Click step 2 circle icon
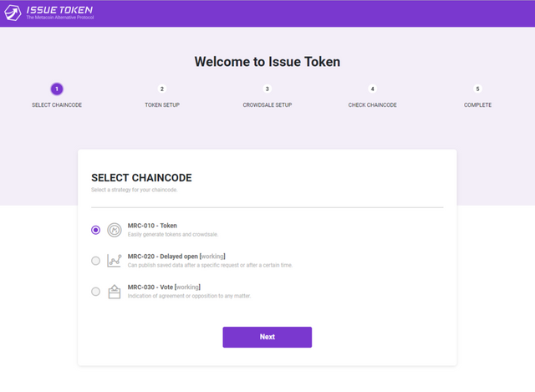Viewport: 535px width, 392px height. (x=162, y=89)
